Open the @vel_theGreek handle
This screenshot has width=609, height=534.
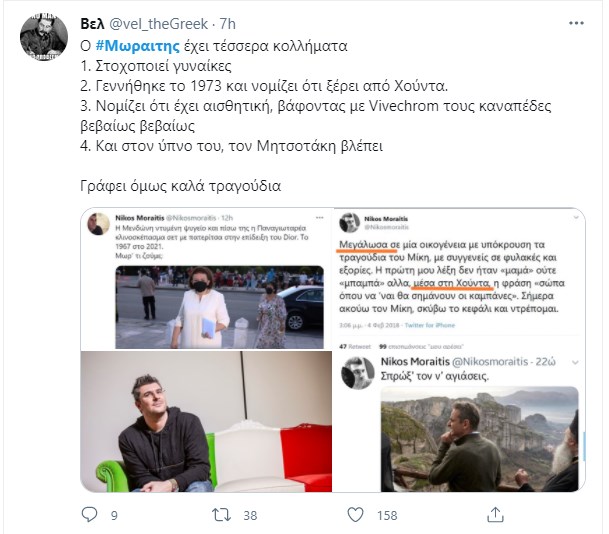(158, 24)
